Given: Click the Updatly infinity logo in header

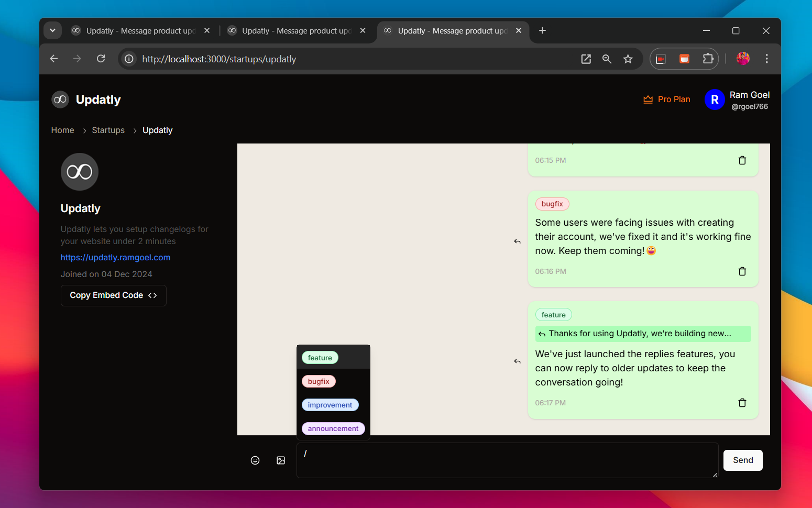Looking at the screenshot, I should pos(60,100).
